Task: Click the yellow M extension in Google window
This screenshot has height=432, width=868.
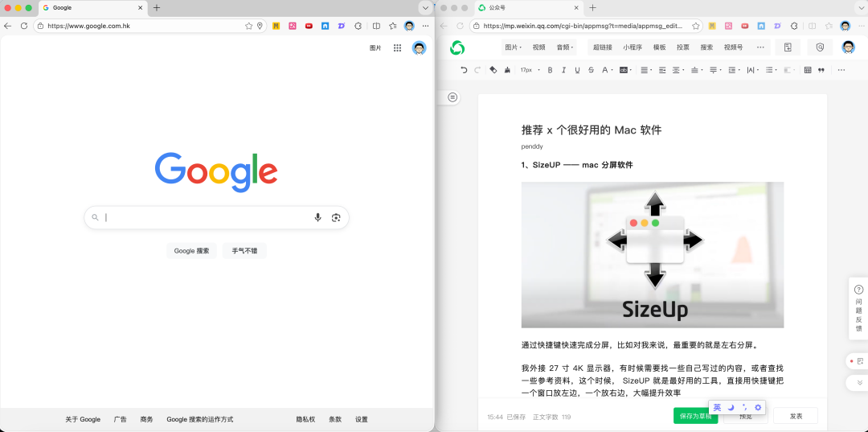Action: click(276, 26)
